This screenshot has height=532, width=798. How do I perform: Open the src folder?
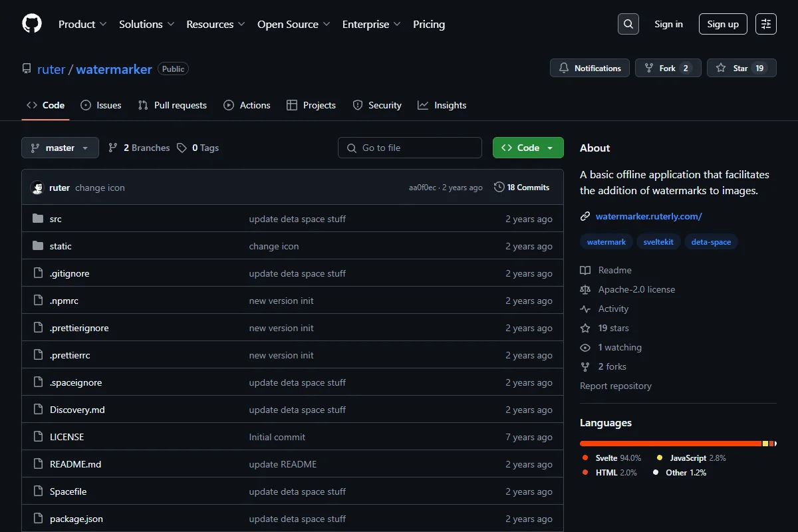(56, 219)
